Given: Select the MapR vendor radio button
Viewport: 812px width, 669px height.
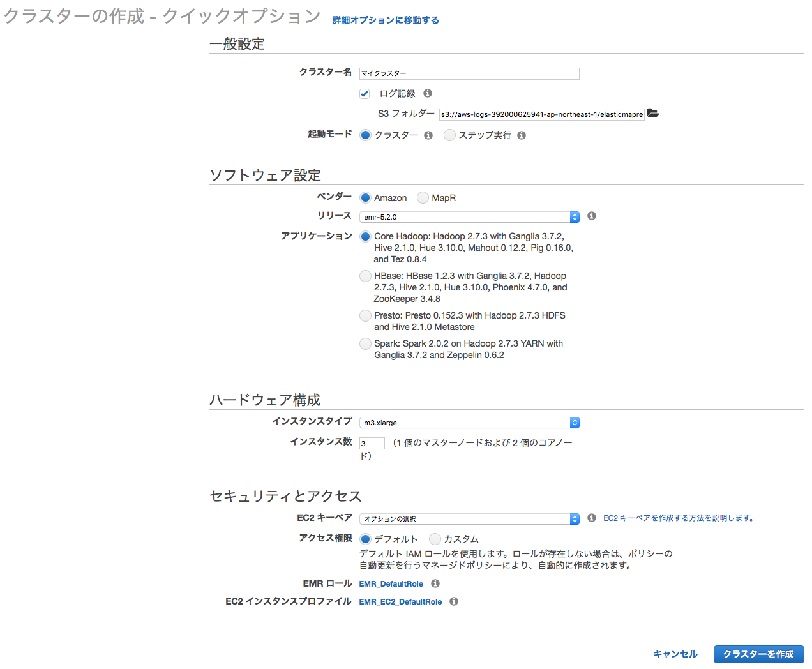Looking at the screenshot, I should 423,197.
